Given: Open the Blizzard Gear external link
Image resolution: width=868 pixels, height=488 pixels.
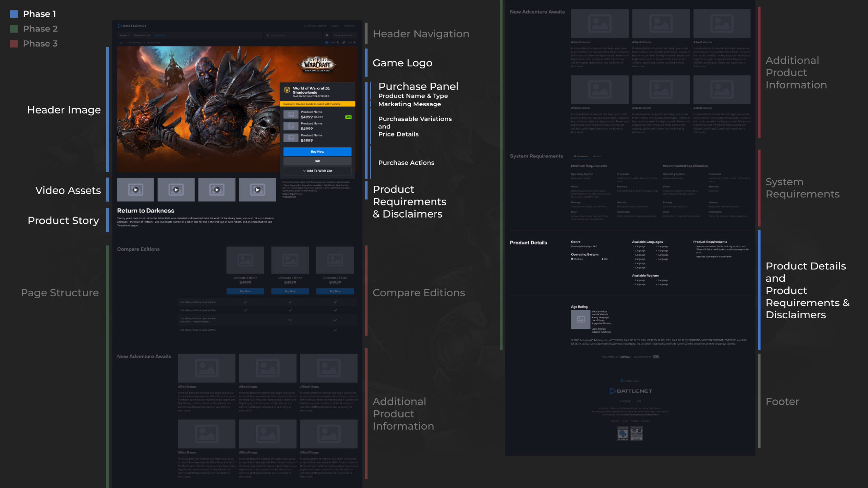Looking at the screenshot, I should [142, 35].
